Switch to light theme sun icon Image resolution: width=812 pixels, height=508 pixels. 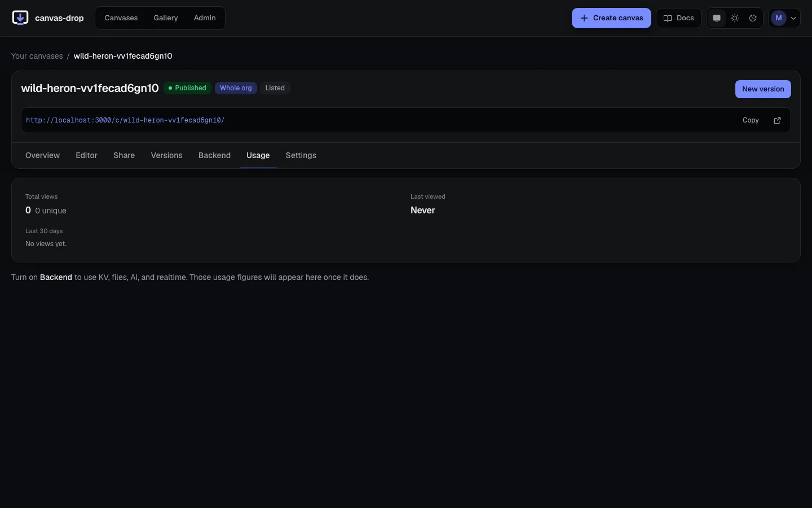pyautogui.click(x=735, y=18)
